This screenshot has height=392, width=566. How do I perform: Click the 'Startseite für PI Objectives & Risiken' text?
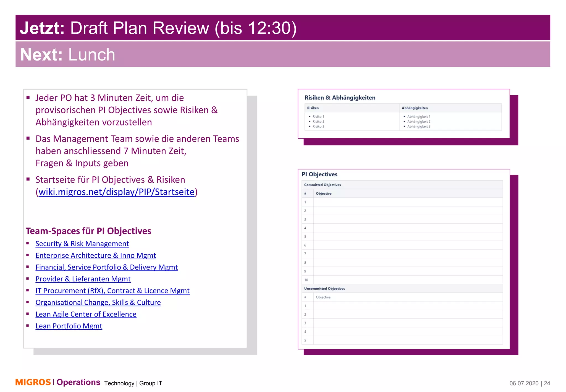(110, 180)
